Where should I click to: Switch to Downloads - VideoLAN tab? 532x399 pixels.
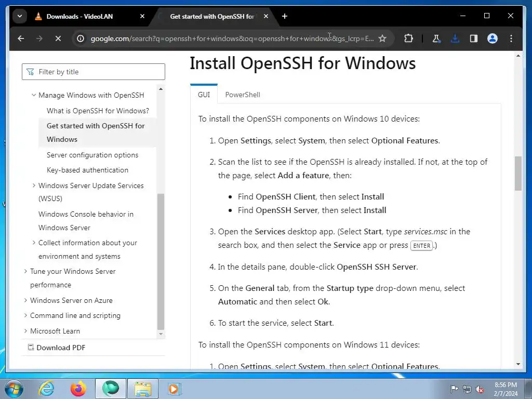coord(79,16)
